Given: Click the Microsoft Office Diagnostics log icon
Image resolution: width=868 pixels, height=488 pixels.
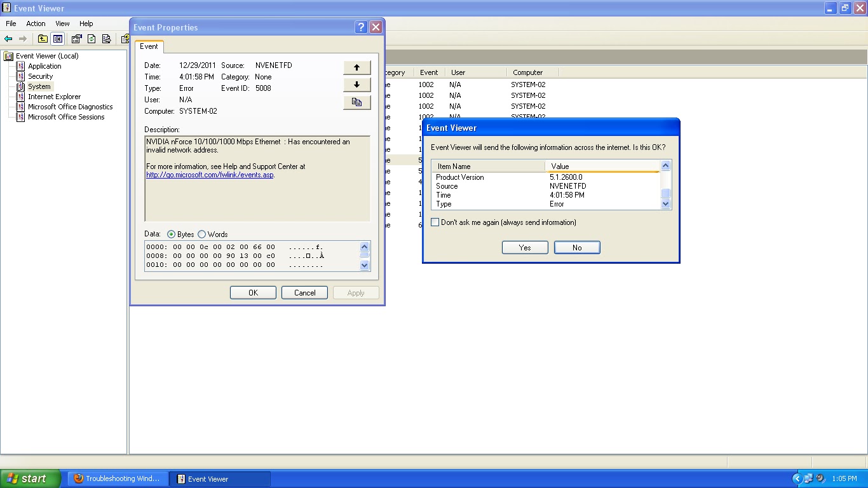Looking at the screenshot, I should coord(21,107).
